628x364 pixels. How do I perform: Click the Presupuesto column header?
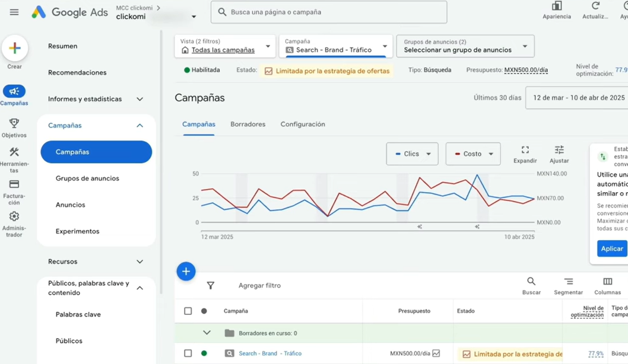414,311
